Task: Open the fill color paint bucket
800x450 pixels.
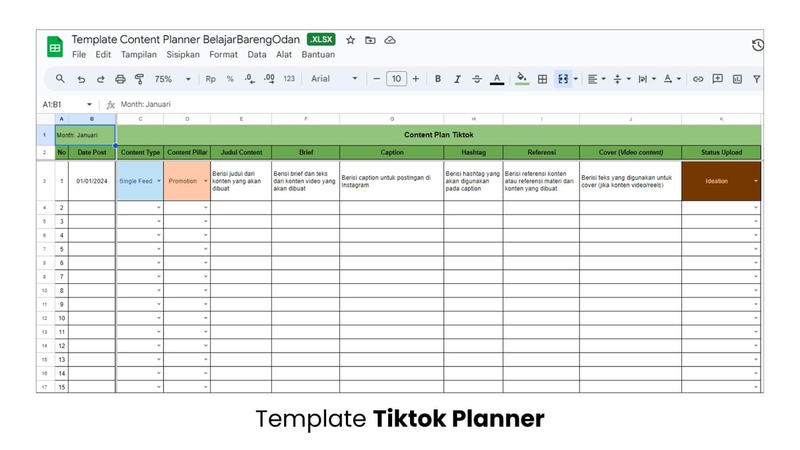Action: pos(521,79)
